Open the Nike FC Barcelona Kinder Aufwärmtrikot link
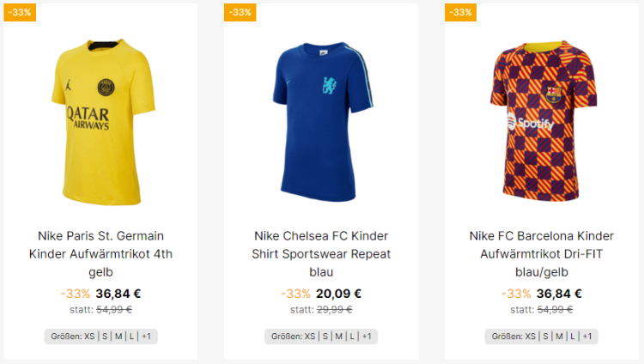Image resolution: width=644 pixels, height=364 pixels. [542, 253]
